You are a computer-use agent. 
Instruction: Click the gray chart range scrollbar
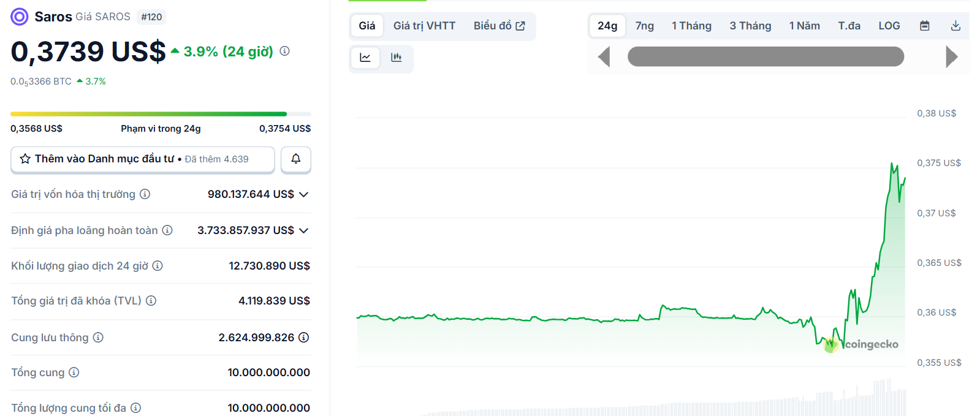765,57
